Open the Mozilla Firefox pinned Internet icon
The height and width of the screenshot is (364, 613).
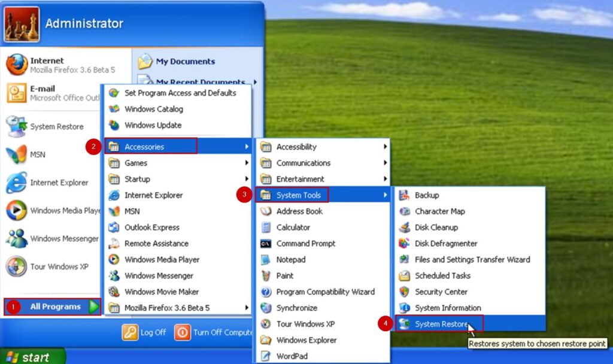(17, 65)
